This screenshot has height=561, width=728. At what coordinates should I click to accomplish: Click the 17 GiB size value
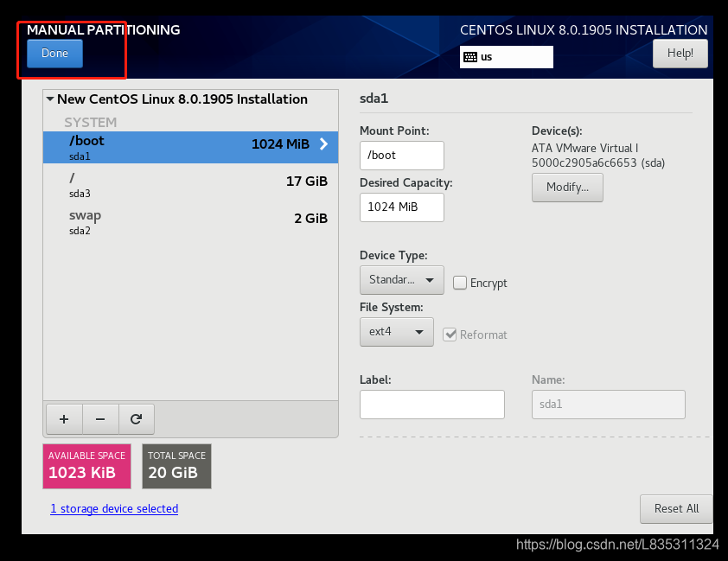click(x=307, y=182)
